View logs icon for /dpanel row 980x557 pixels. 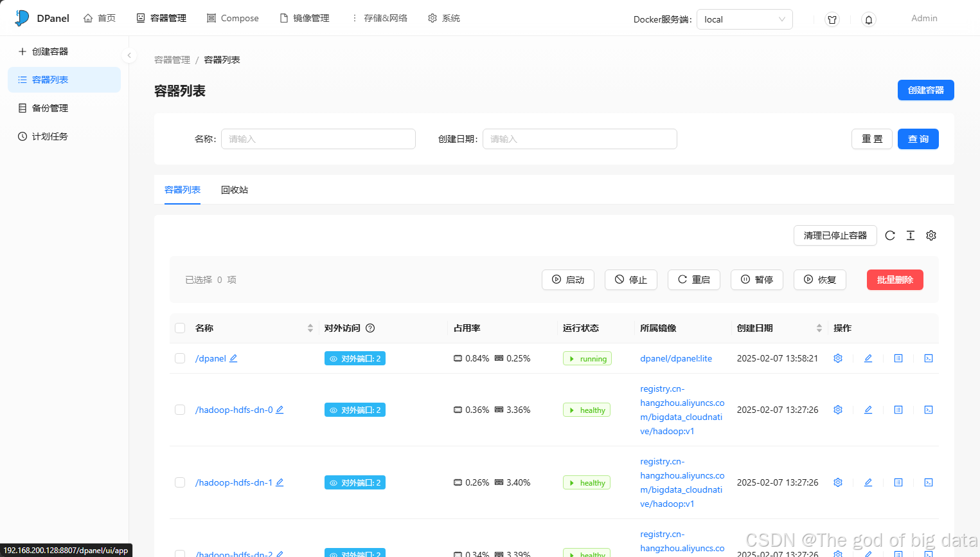(x=898, y=358)
